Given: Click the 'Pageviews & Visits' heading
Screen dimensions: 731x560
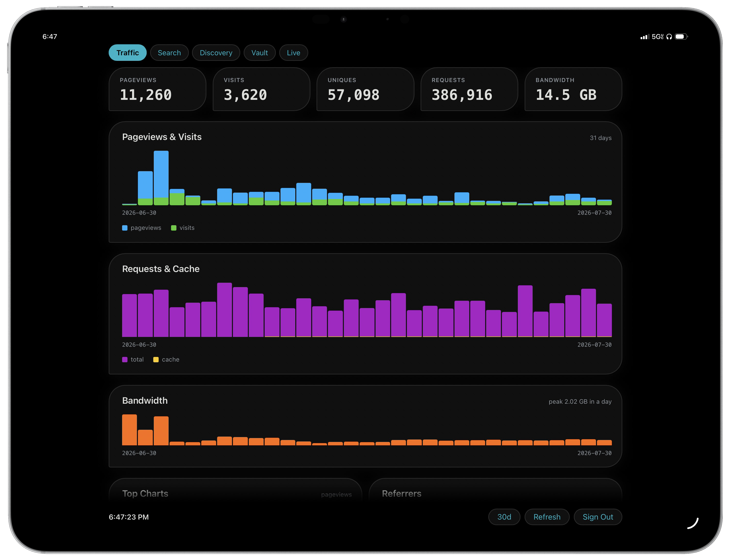Looking at the screenshot, I should point(162,137).
